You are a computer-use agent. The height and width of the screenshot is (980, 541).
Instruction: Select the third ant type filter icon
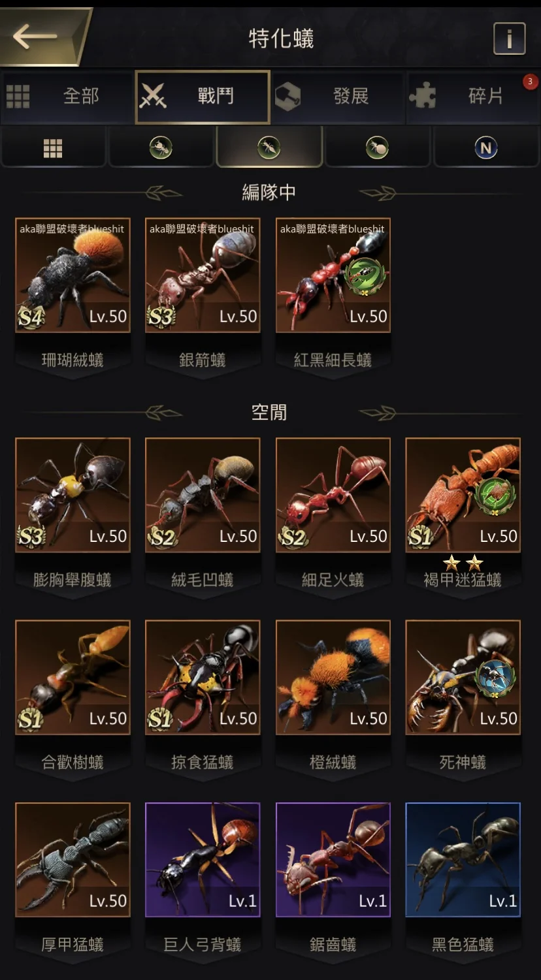pyautogui.click(x=377, y=148)
